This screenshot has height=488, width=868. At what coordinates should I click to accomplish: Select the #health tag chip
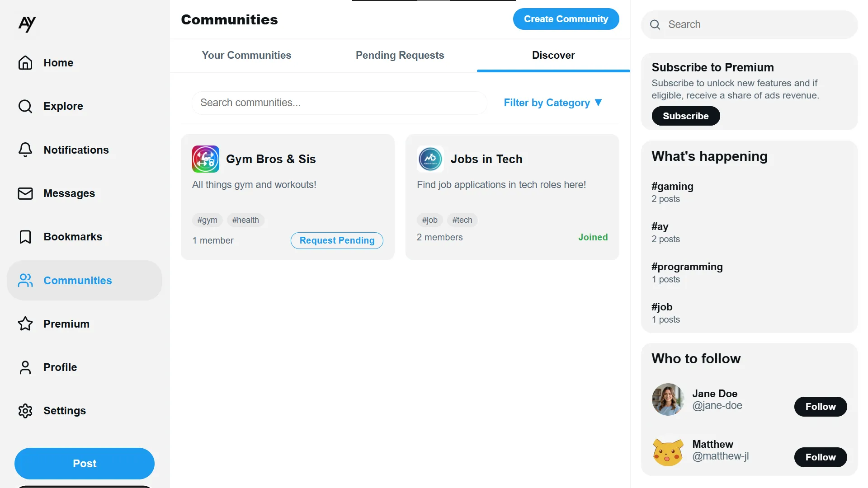[245, 220]
